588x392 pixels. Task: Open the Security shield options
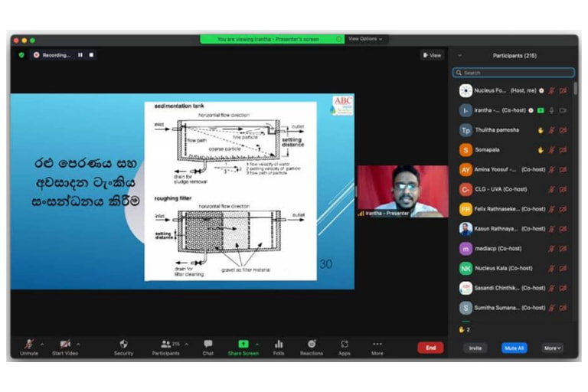point(123,345)
